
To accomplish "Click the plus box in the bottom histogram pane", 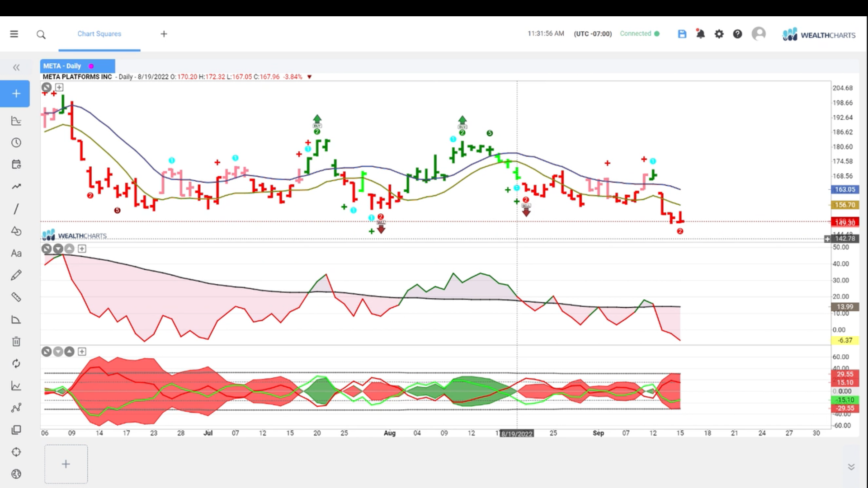I will [82, 352].
